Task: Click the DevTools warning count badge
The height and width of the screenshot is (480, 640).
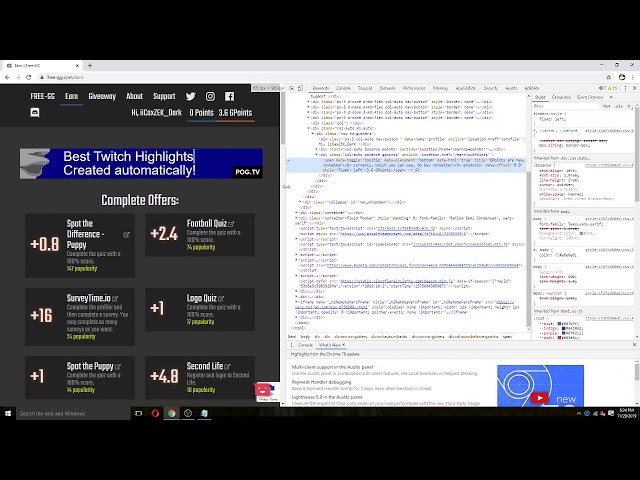Action: pyautogui.click(x=612, y=88)
